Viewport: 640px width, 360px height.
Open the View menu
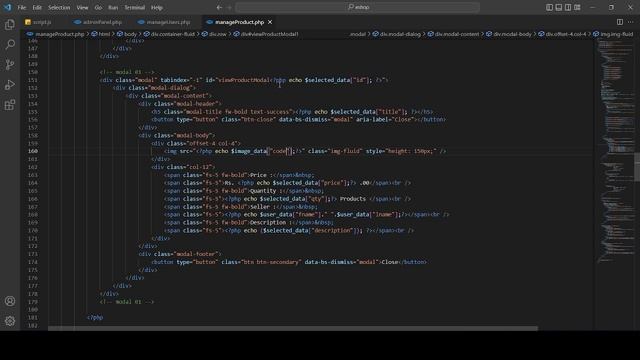pyautogui.click(x=82, y=7)
